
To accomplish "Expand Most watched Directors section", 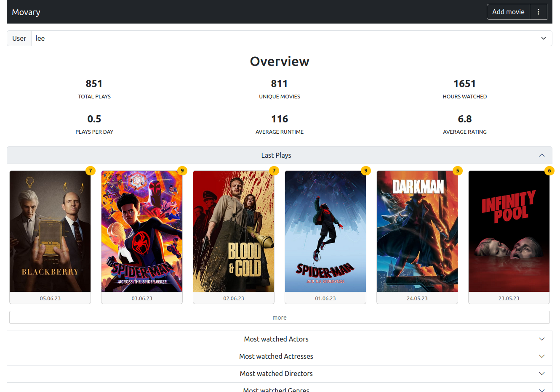I will [276, 373].
